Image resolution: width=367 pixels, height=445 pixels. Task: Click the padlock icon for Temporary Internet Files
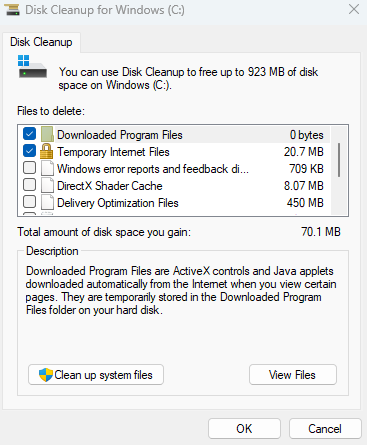46,151
